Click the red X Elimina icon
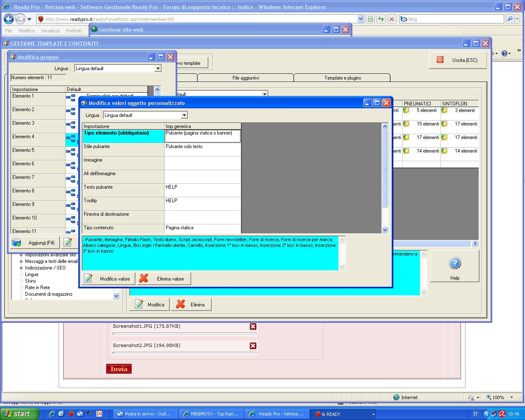Screen dimensions: 525x420 pos(180,304)
